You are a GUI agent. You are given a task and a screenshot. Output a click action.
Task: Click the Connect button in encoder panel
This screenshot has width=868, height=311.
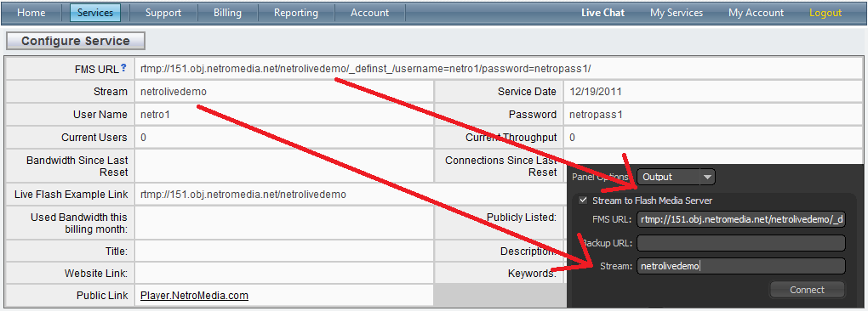pyautogui.click(x=807, y=290)
